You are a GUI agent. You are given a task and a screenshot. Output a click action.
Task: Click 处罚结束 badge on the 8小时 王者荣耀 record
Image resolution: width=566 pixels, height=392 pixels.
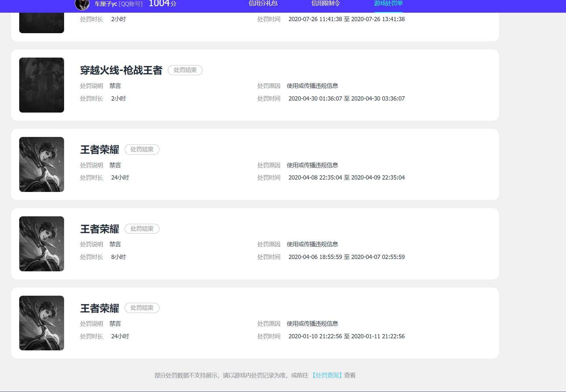click(142, 229)
